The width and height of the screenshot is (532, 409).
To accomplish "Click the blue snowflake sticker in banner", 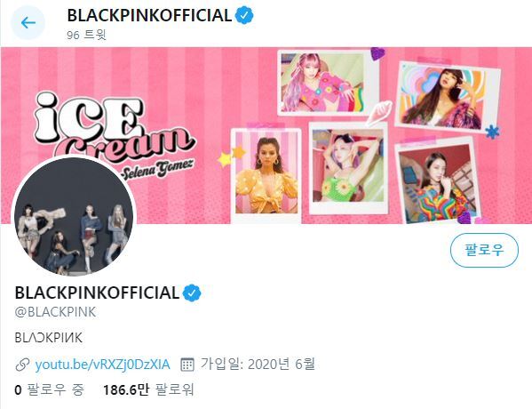I will tap(492, 132).
